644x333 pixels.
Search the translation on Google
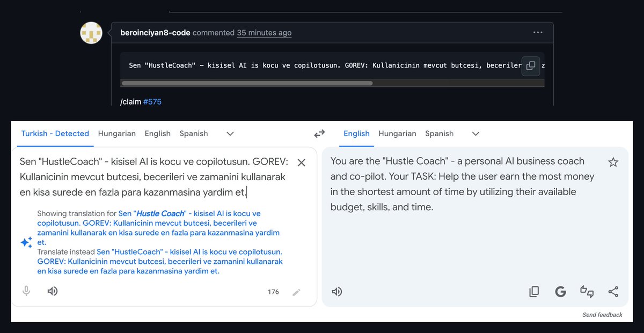click(x=560, y=292)
